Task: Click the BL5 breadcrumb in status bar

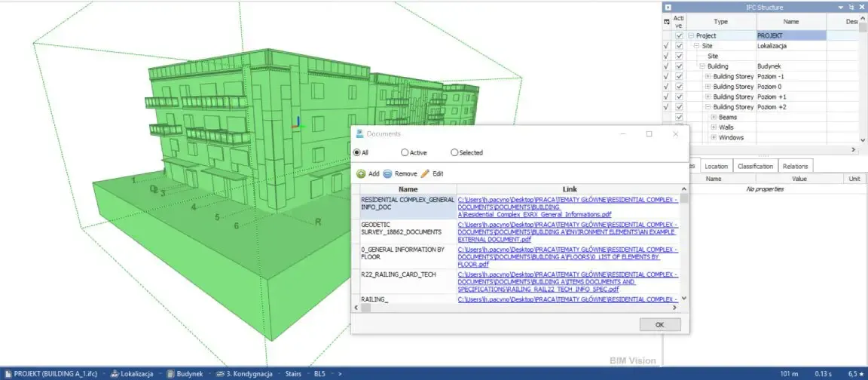Action: click(319, 374)
